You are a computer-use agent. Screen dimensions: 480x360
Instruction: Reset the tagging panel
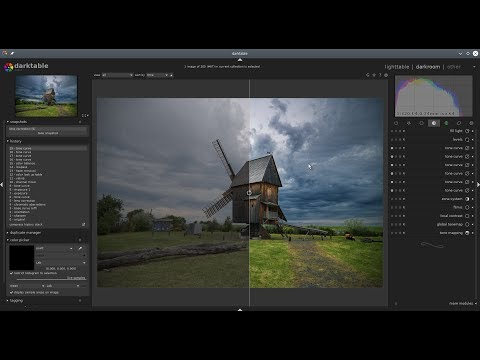(x=80, y=300)
